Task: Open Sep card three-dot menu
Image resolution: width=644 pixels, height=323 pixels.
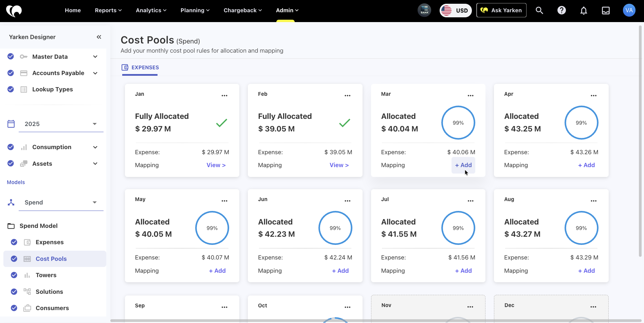Action: click(x=224, y=307)
